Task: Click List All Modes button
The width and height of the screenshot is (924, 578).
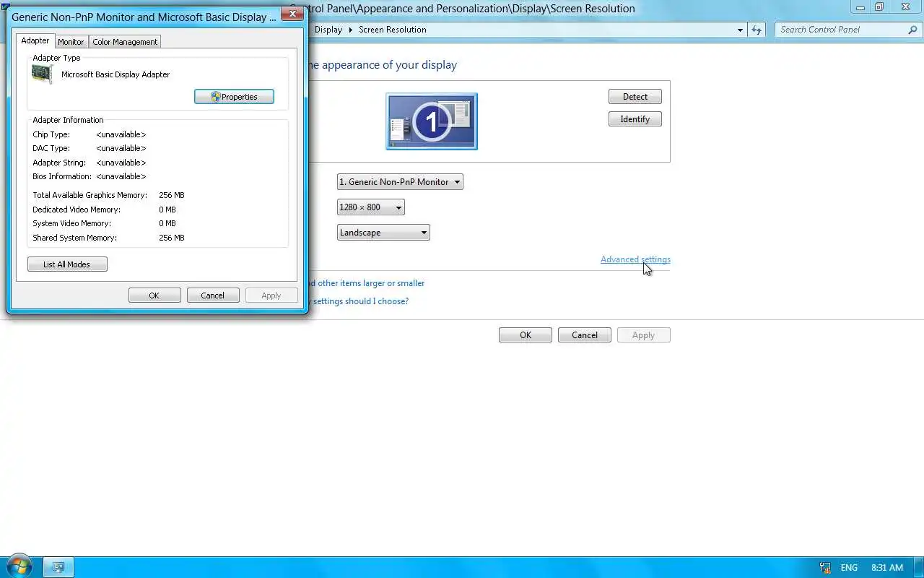Action: [67, 264]
